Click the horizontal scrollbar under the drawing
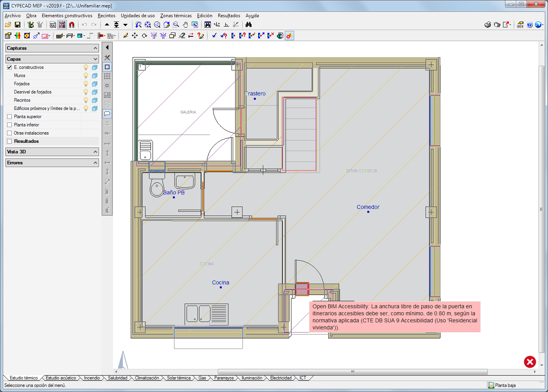 click(352, 372)
